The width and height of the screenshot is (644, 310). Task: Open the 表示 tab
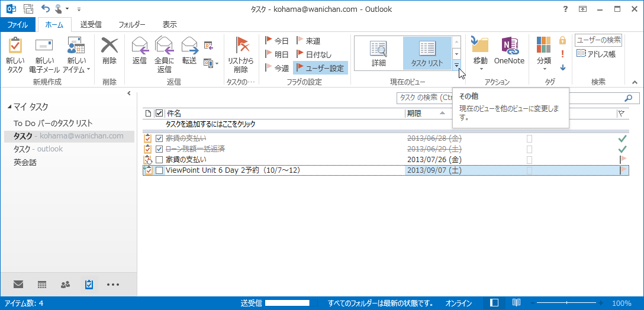pyautogui.click(x=170, y=25)
